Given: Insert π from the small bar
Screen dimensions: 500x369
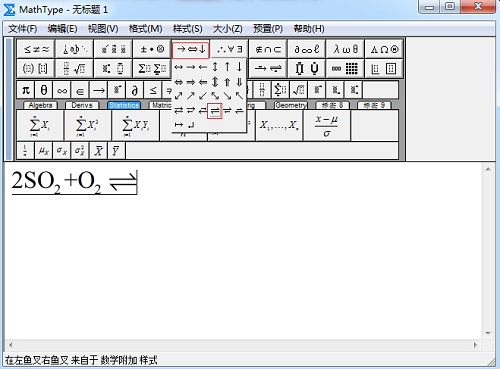Looking at the screenshot, I should click(26, 90).
